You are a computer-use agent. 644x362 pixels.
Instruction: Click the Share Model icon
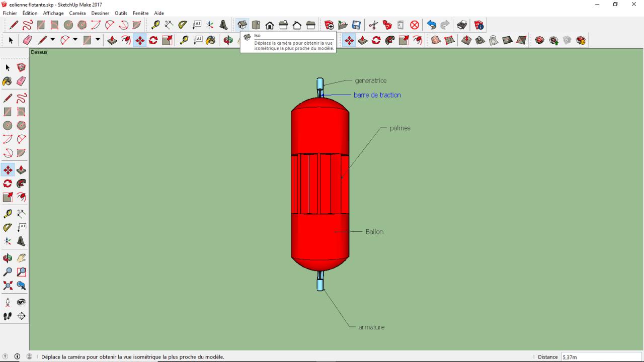coord(553,40)
